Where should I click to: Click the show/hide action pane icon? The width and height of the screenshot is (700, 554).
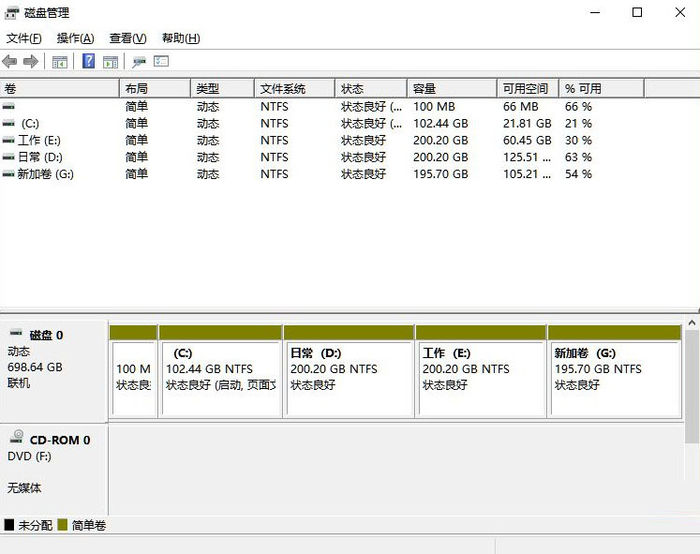coord(110,62)
